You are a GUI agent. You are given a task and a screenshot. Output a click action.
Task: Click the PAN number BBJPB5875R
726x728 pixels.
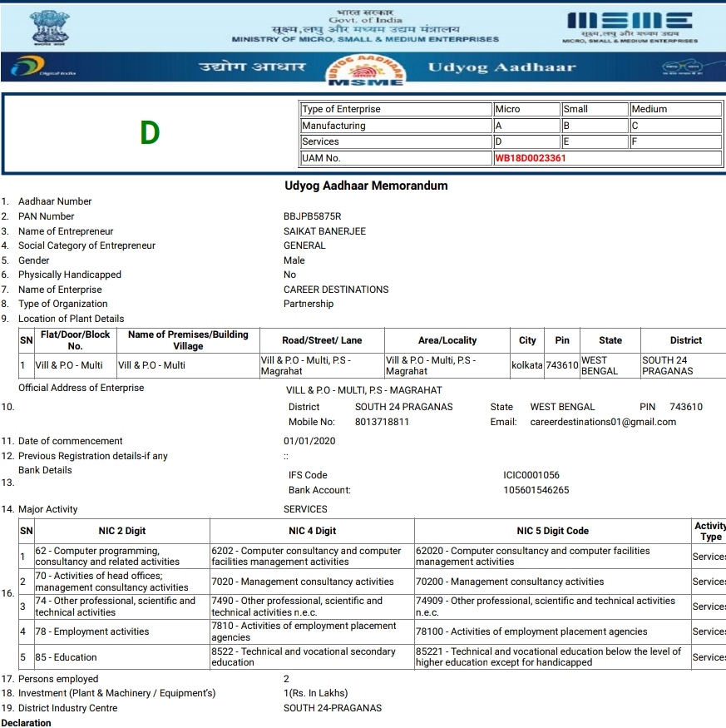coord(312,216)
